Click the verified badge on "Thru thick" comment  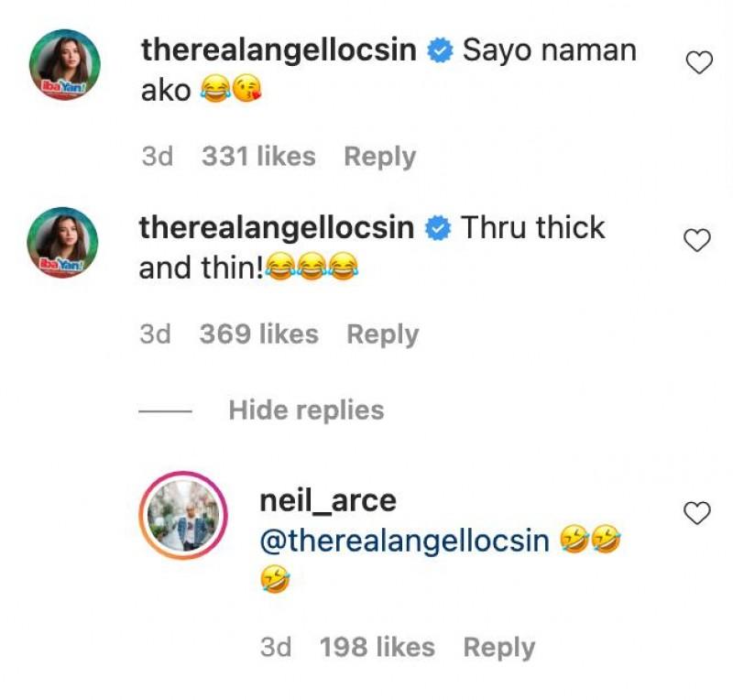click(439, 229)
